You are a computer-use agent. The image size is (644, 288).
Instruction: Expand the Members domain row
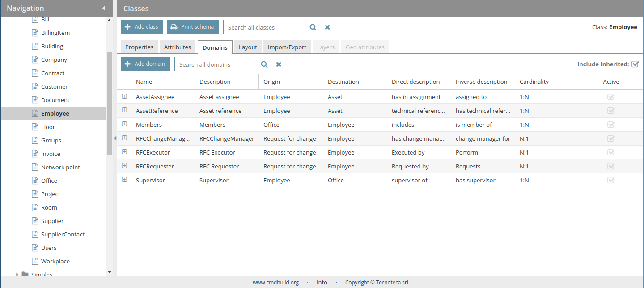(124, 124)
